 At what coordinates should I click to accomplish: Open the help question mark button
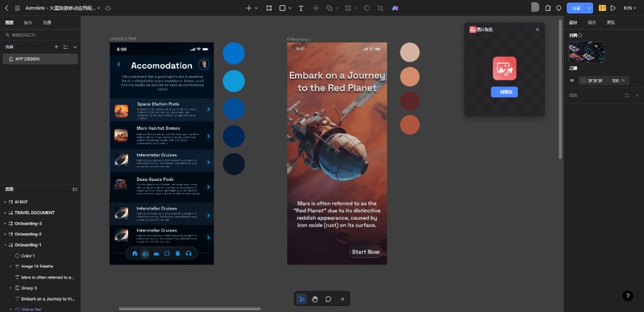pyautogui.click(x=628, y=296)
